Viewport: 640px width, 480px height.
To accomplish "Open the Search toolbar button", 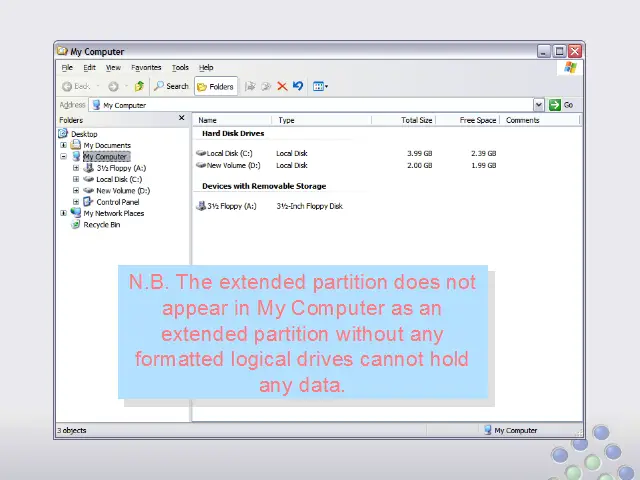I will tap(171, 86).
